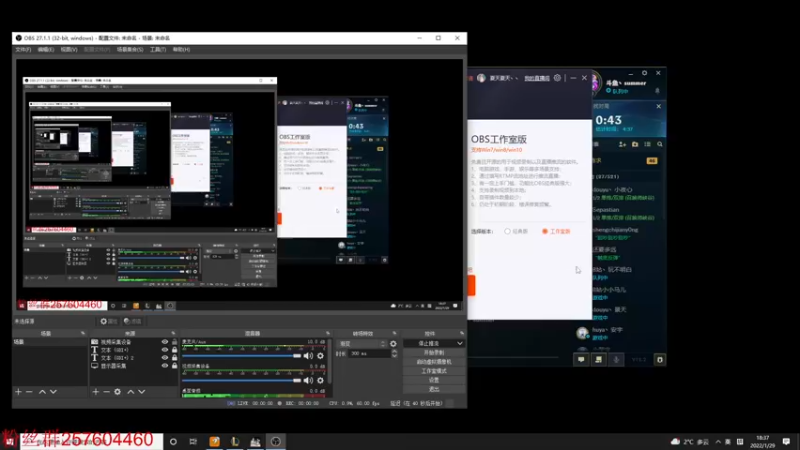Image resolution: width=800 pixels, height=450 pixels.
Task: Open the 视图(V) menu in OBS
Action: pos(69,49)
